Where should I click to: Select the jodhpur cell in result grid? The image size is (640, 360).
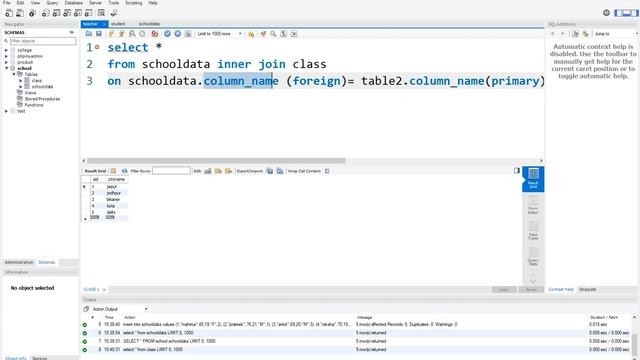pos(114,193)
